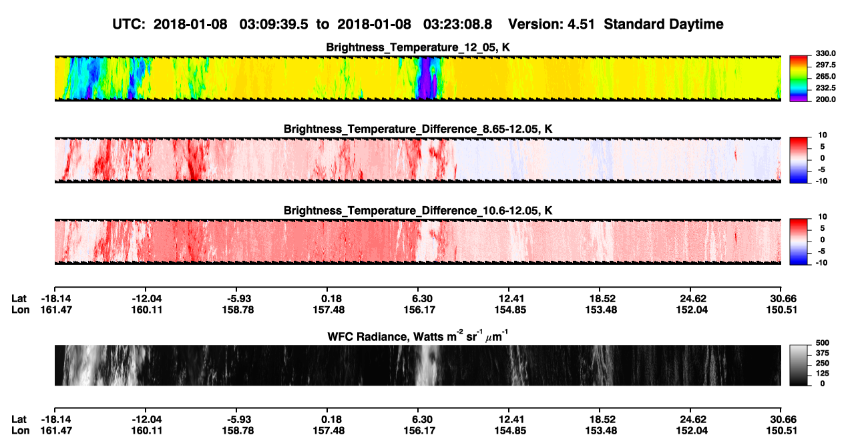
Task: Click the '297.5' colorbar label
Action: [825, 65]
